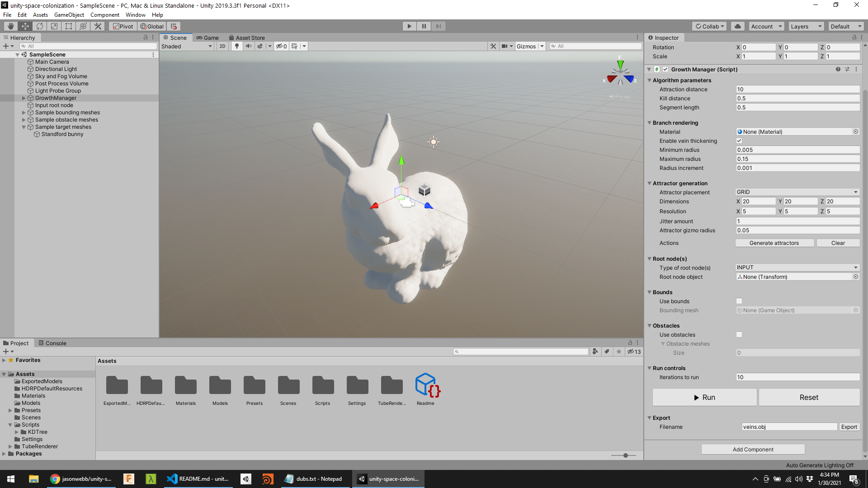Click the Add Component button
Viewport: 868px width, 488px height.
click(x=753, y=449)
